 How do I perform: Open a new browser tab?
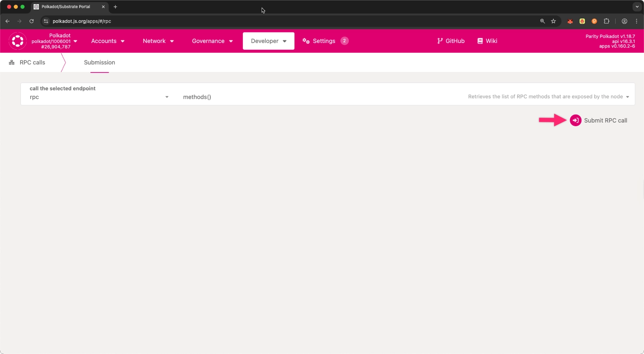pyautogui.click(x=115, y=7)
